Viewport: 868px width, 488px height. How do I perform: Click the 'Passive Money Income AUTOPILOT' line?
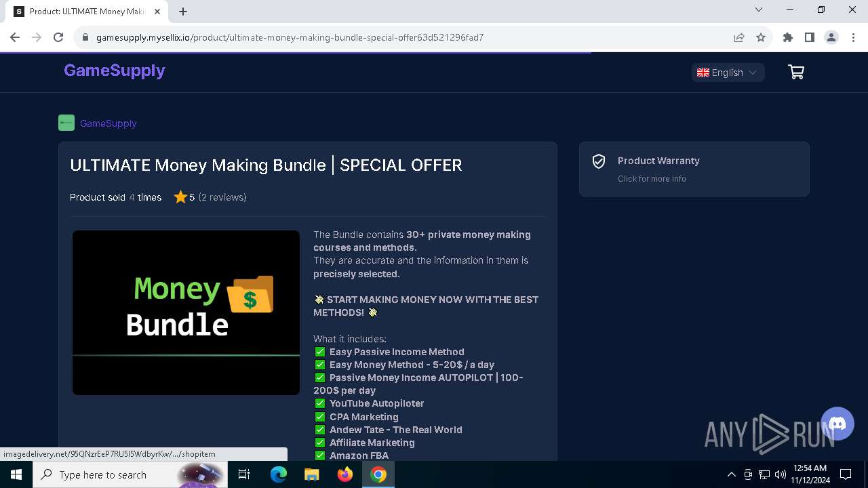tap(418, 384)
